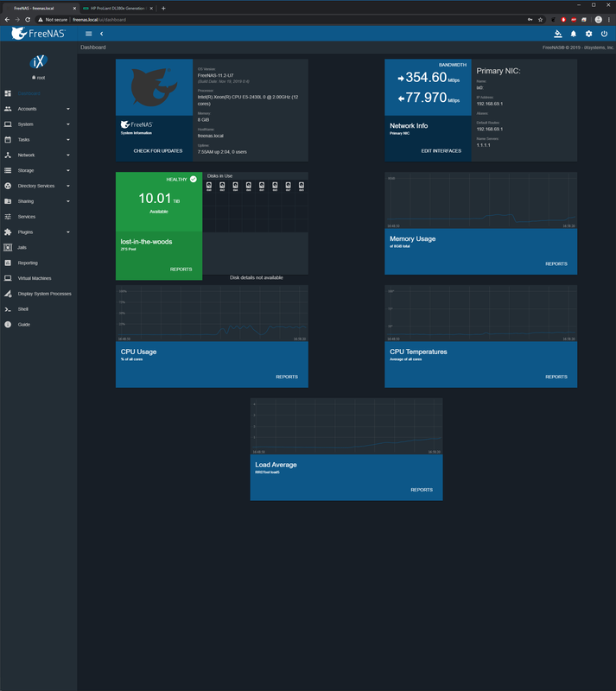Viewport: 616px width, 691px height.
Task: Reload the page with the refresh icon
Action: 28,20
